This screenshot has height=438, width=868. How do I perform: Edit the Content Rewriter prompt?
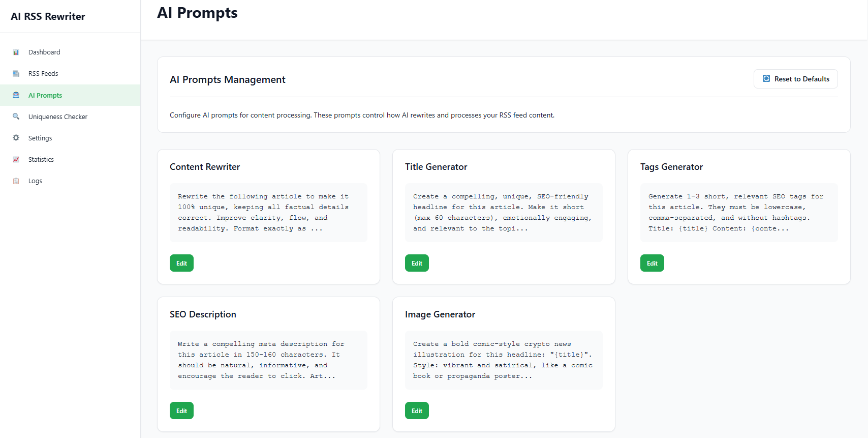[x=181, y=263]
